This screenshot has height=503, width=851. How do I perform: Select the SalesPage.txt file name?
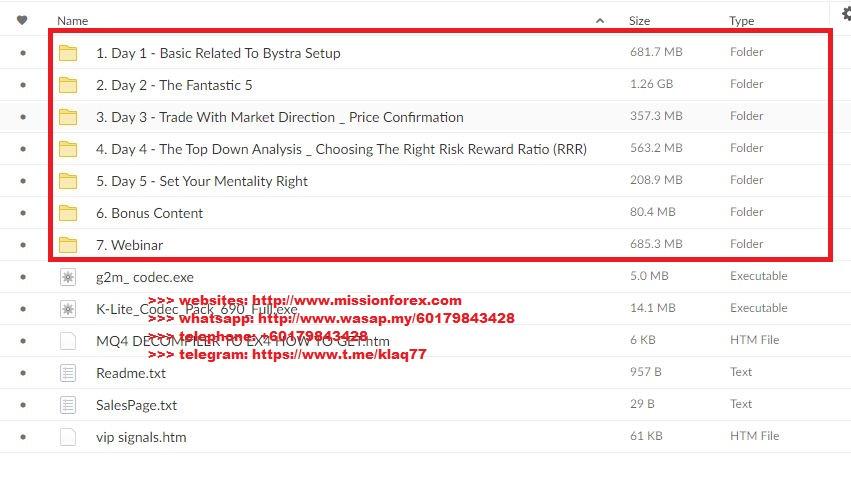point(136,405)
